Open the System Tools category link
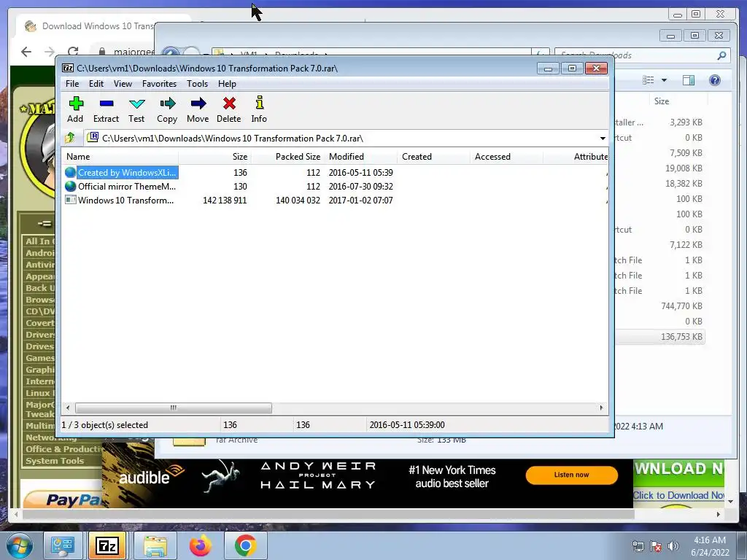Screen dimensions: 747x560 55,461
